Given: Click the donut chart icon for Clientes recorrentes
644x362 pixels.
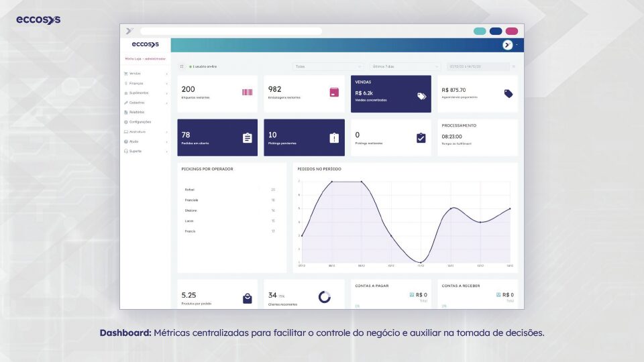Looking at the screenshot, I should [324, 297].
